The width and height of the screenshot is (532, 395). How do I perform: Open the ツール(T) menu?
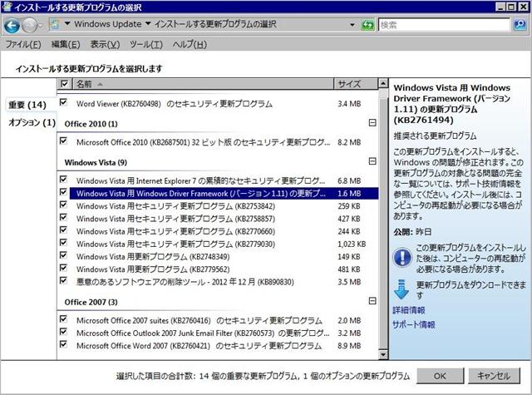146,44
